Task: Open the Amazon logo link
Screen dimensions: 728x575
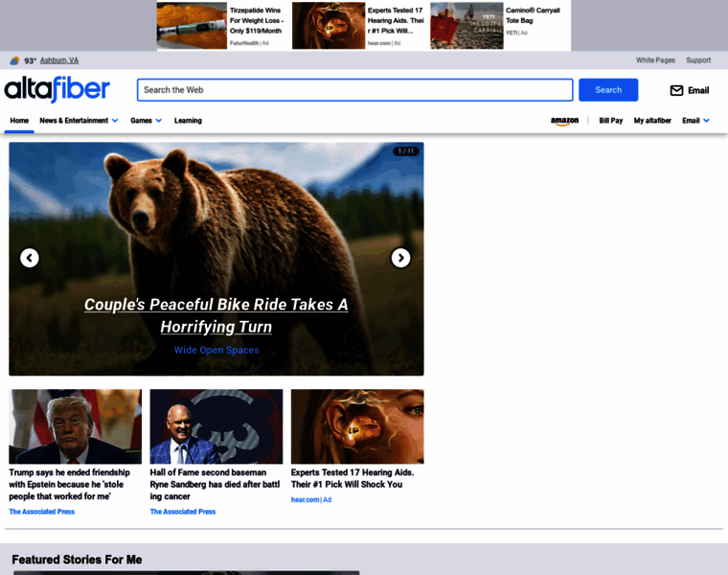Action: (x=564, y=121)
